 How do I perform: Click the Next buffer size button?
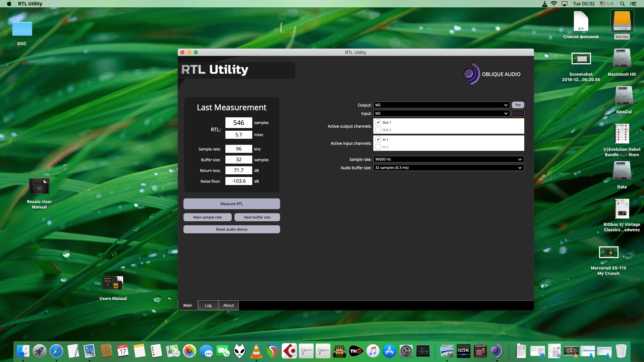(257, 217)
